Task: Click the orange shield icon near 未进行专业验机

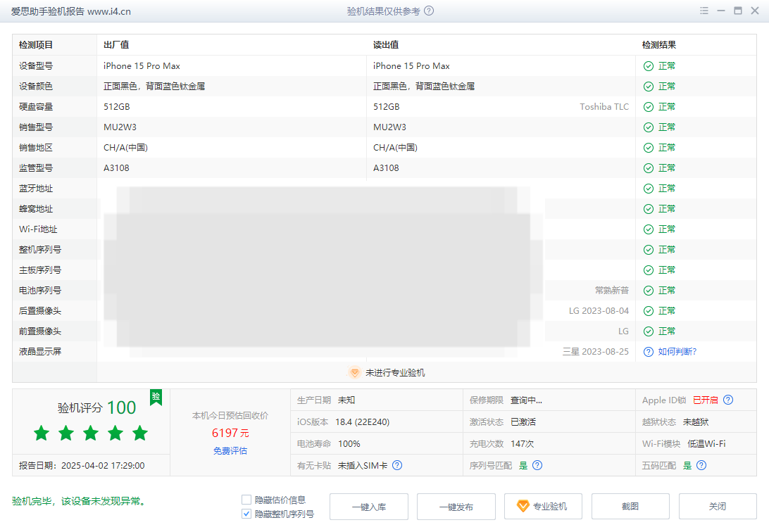Action: click(355, 373)
